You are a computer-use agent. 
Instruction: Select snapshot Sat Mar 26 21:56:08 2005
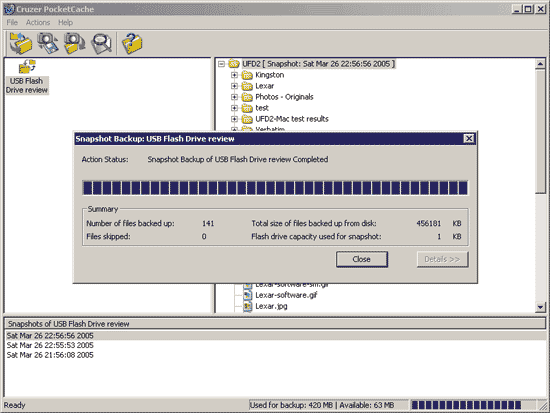(x=50, y=355)
